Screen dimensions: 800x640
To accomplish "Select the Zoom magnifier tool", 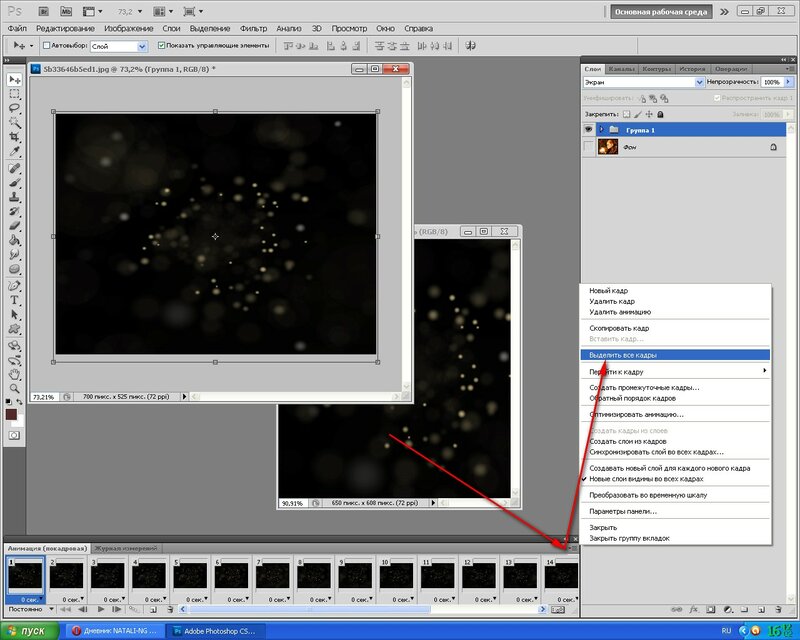I will (x=14, y=386).
